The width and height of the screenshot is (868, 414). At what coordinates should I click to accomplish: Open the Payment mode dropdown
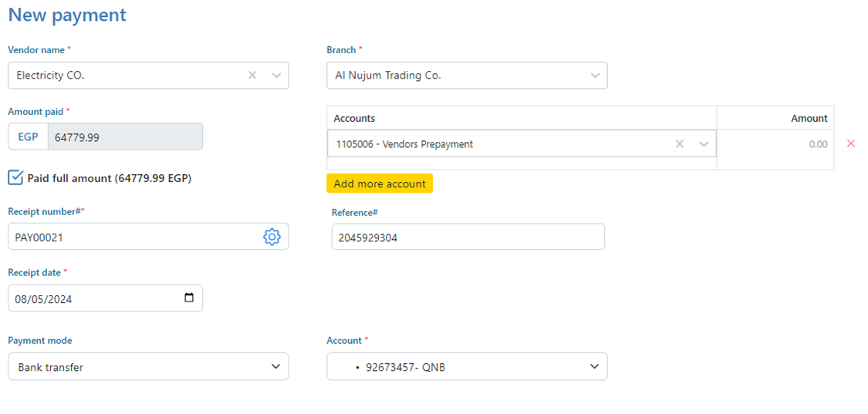[148, 367]
